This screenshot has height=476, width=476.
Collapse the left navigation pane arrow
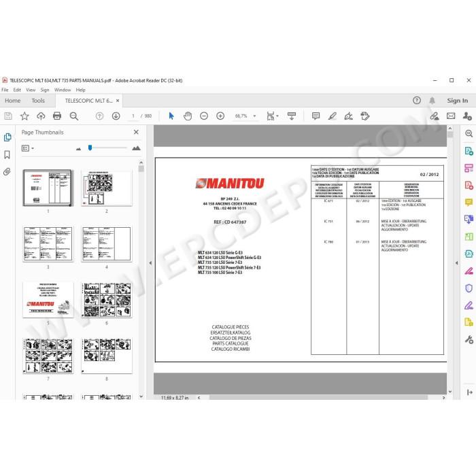150,263
